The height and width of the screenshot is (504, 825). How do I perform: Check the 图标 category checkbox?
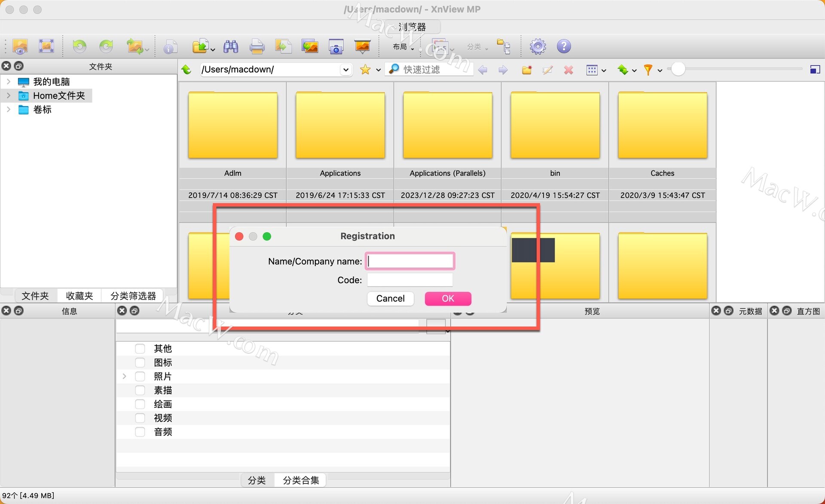(x=140, y=362)
